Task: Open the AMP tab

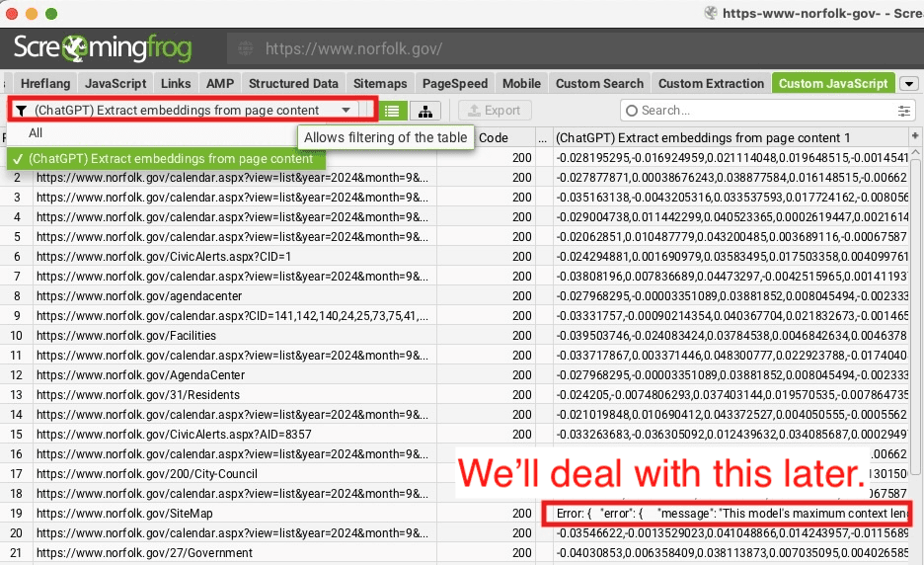Action: coord(220,84)
